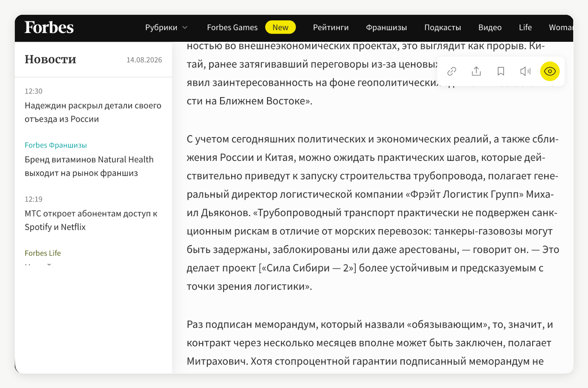Bookmark this article

click(501, 71)
